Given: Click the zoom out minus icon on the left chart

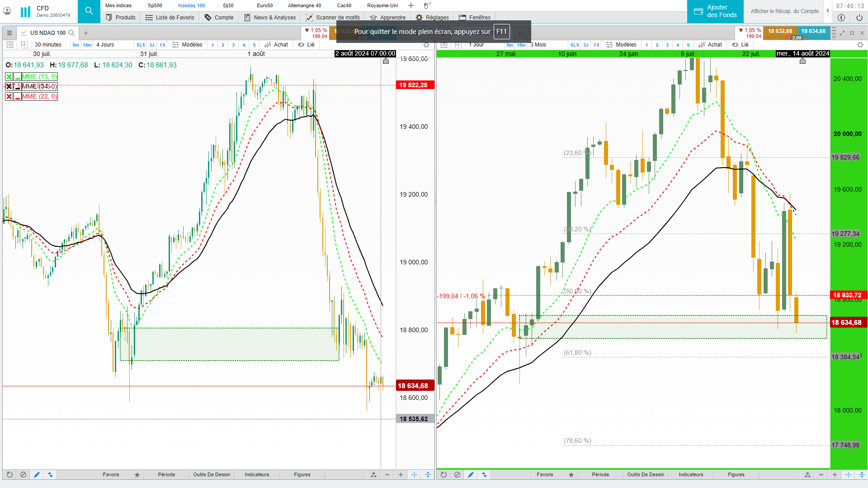Looking at the screenshot, I should (387, 474).
